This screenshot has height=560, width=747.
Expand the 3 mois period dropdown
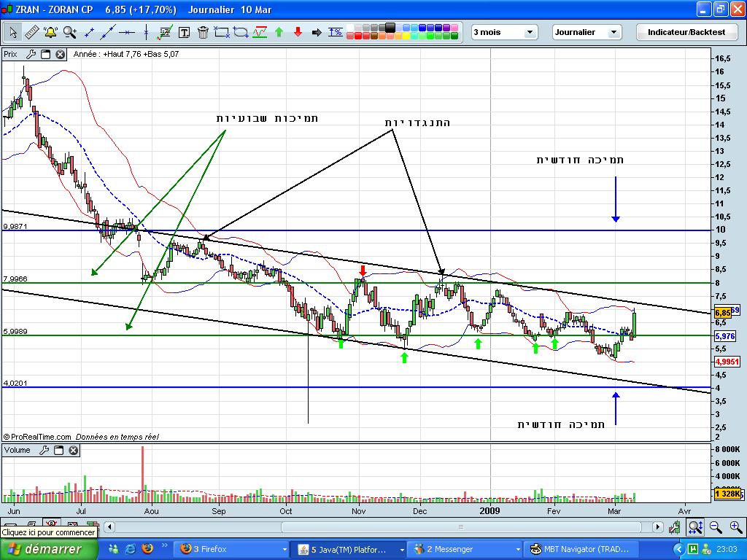(504, 32)
